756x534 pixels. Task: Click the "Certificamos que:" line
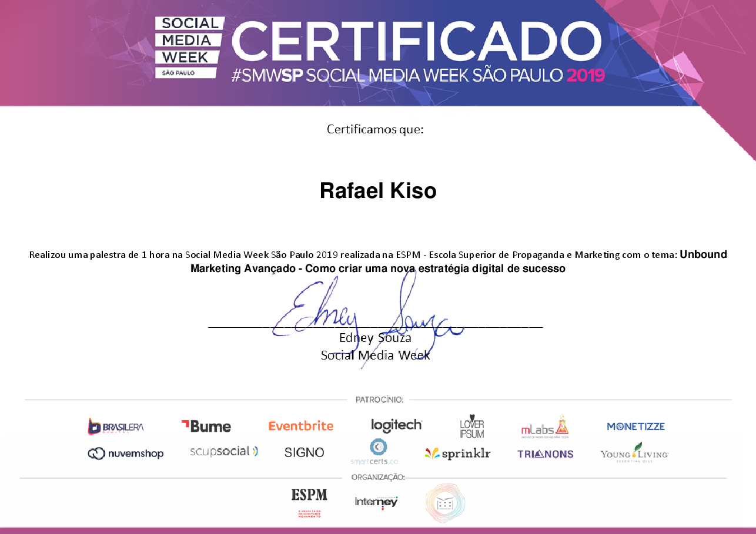375,129
